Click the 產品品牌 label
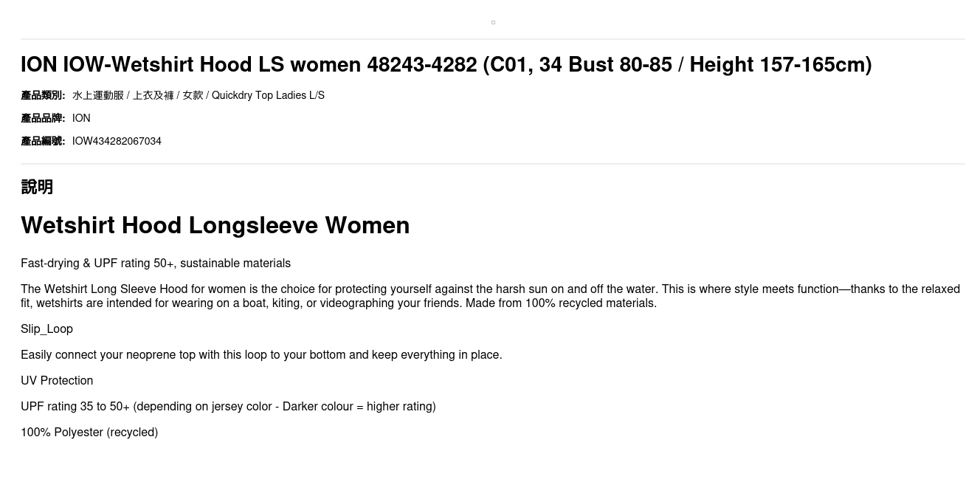The width and height of the screenshot is (980, 499). click(x=43, y=118)
